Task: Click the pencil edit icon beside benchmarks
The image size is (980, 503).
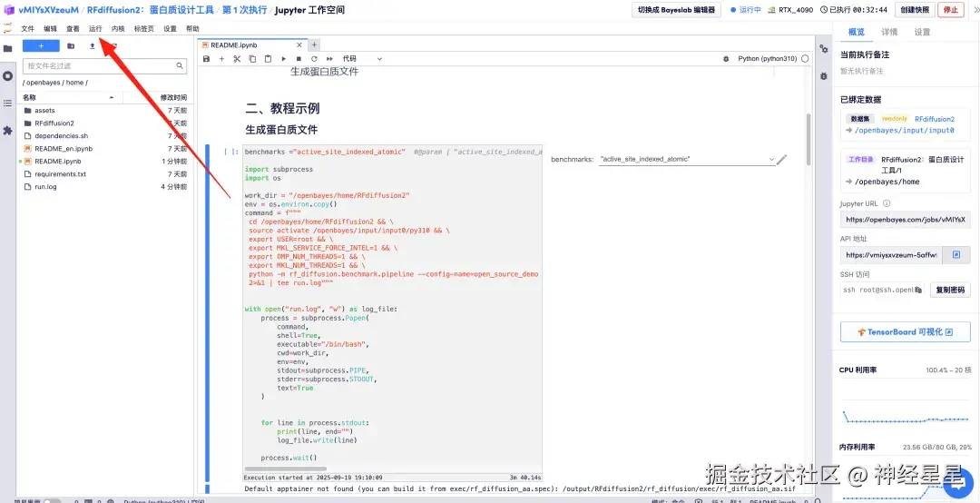Action: [781, 160]
